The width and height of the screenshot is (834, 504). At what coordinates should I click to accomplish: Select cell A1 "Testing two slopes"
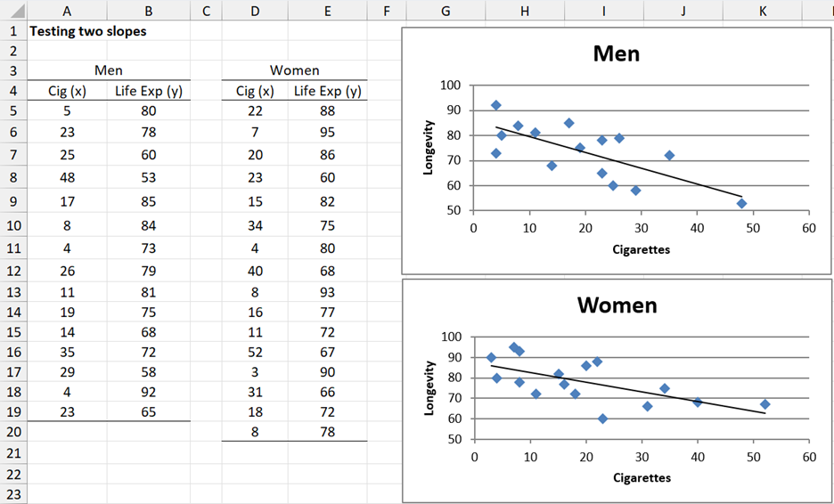87,30
